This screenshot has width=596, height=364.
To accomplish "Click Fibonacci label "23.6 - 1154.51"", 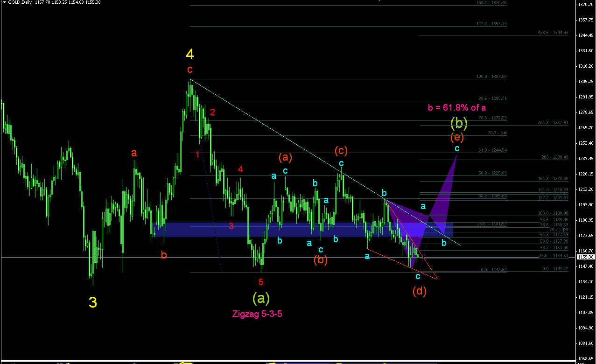I will point(554,256).
